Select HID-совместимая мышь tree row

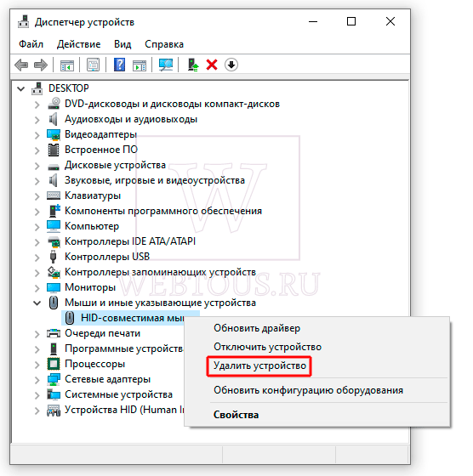[131, 318]
